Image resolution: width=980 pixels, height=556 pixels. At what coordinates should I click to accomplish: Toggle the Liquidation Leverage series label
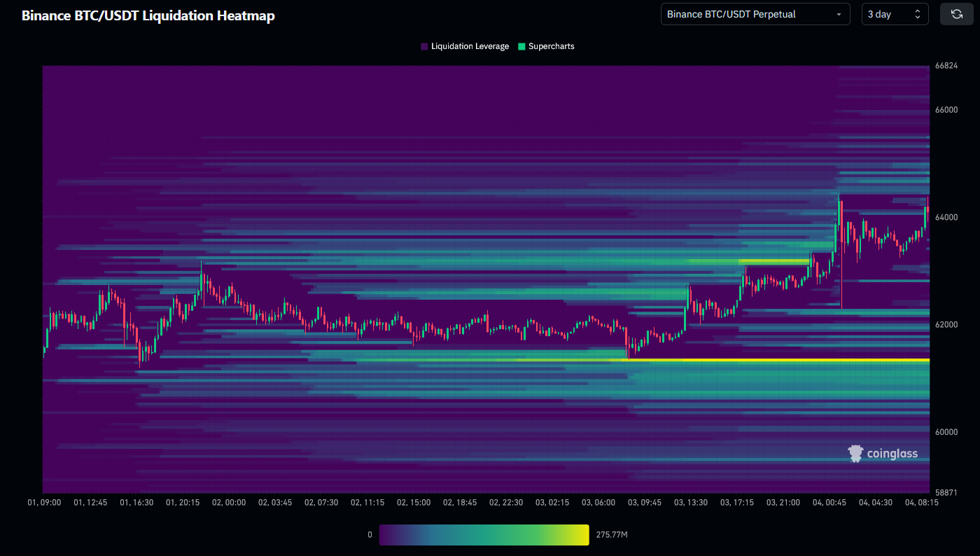(470, 46)
